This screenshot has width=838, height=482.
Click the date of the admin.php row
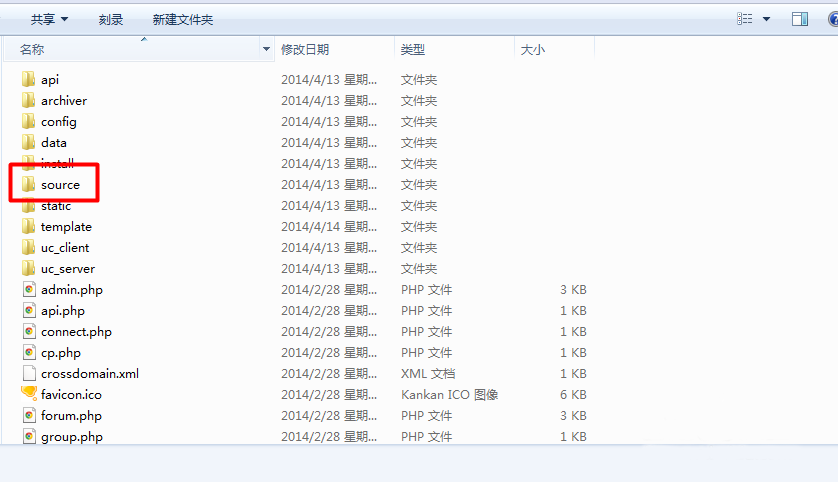tap(329, 290)
